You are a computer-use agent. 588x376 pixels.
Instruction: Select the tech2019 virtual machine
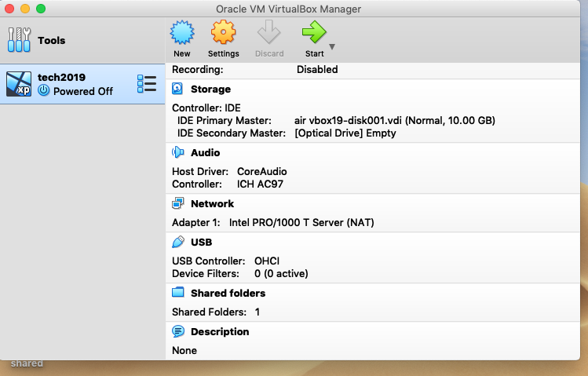pyautogui.click(x=82, y=84)
